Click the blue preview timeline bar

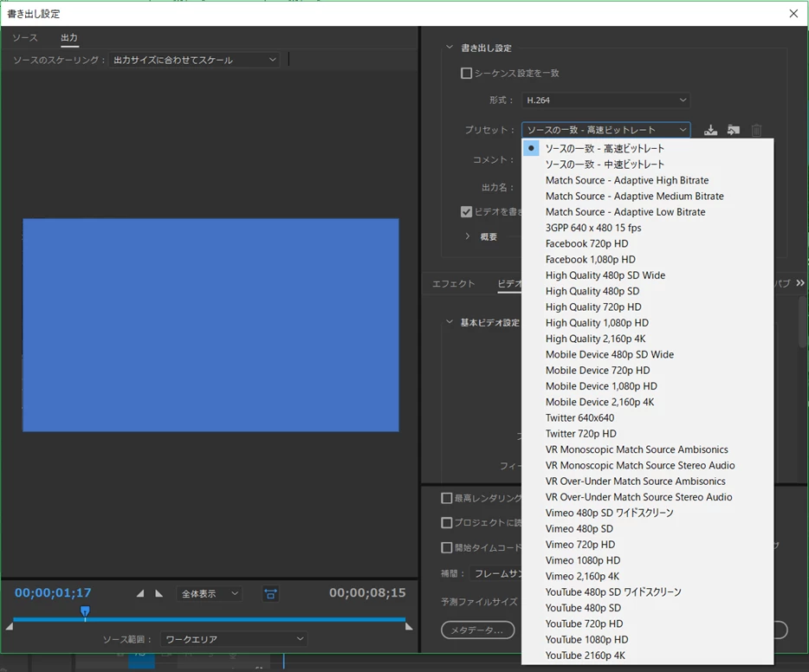[x=209, y=619]
